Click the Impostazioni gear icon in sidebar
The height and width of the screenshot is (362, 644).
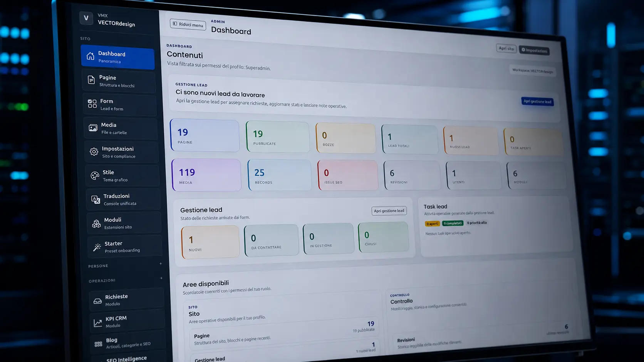point(94,152)
